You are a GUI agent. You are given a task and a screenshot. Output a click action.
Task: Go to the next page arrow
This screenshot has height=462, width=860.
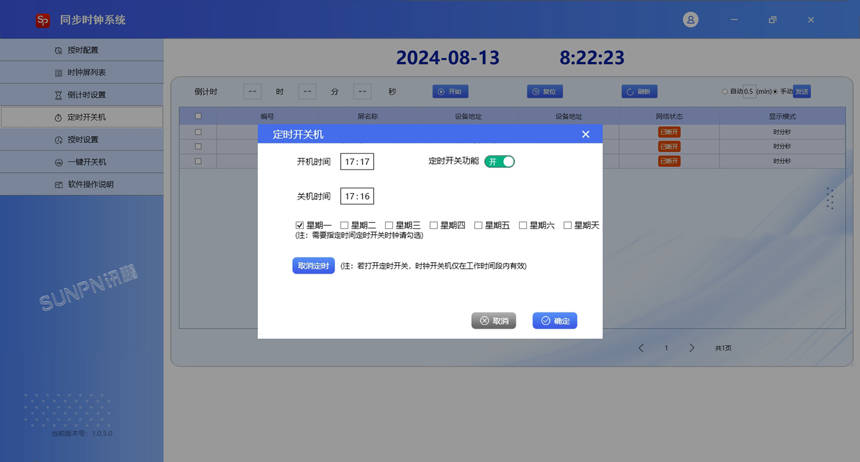692,348
